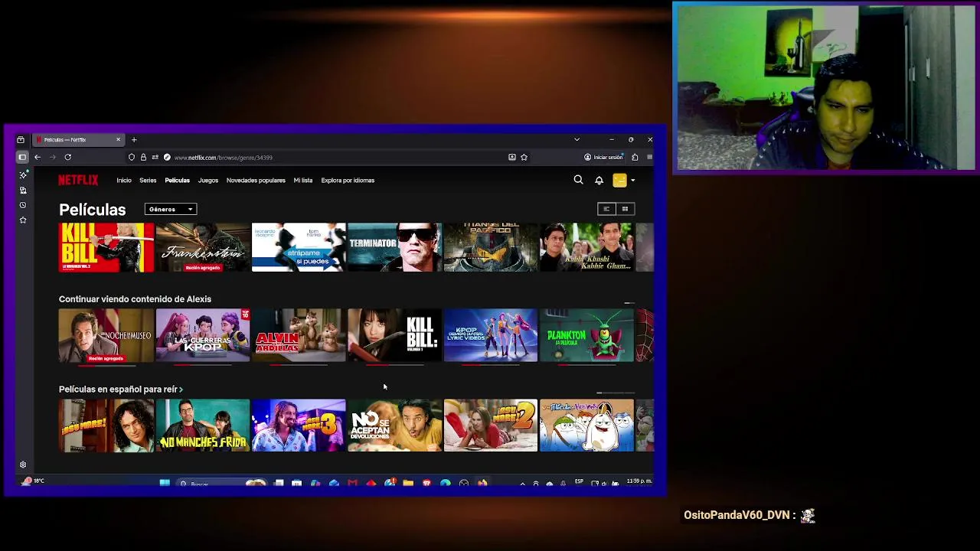
Task: Expand the profile menu caret
Action: 632,181
